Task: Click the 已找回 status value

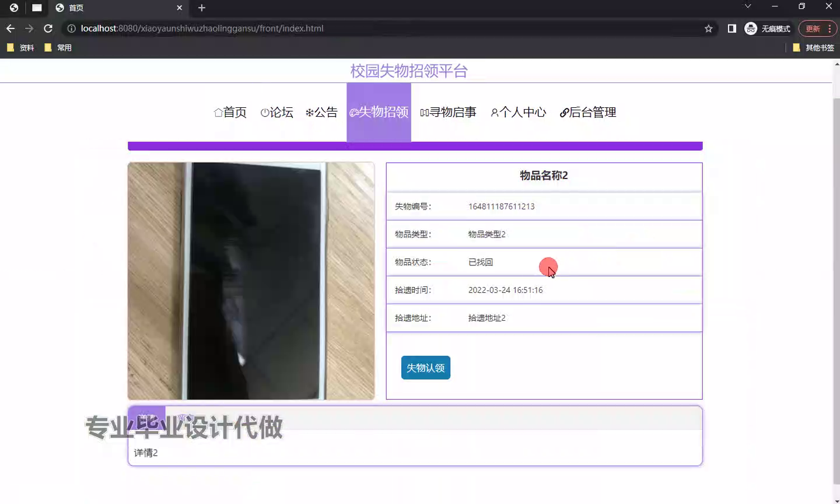Action: [x=481, y=262]
